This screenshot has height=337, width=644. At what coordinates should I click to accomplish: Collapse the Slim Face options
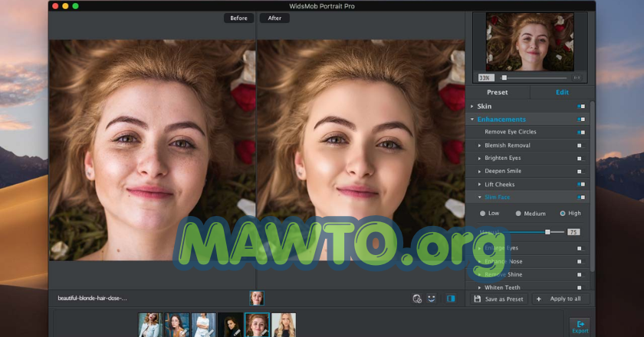pyautogui.click(x=479, y=197)
